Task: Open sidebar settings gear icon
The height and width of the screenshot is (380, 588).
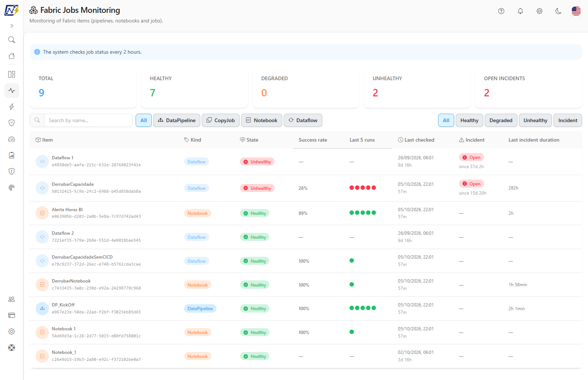Action: [x=12, y=331]
